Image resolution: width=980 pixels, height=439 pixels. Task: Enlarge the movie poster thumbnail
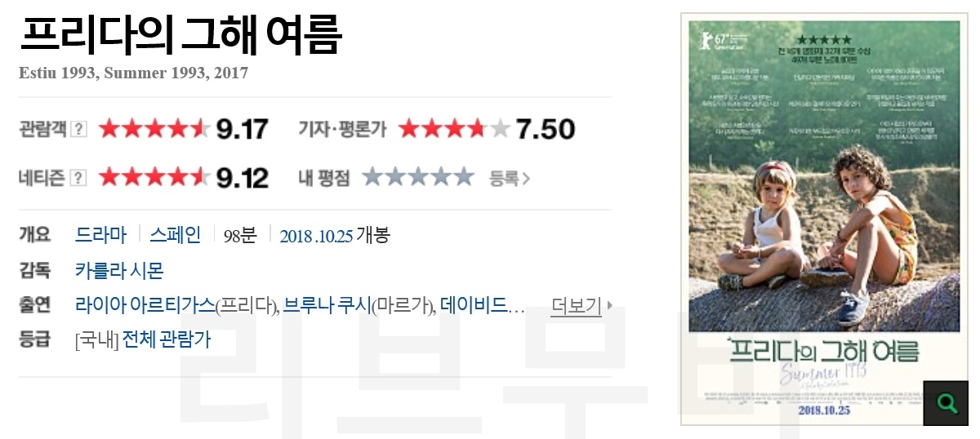coord(824,218)
